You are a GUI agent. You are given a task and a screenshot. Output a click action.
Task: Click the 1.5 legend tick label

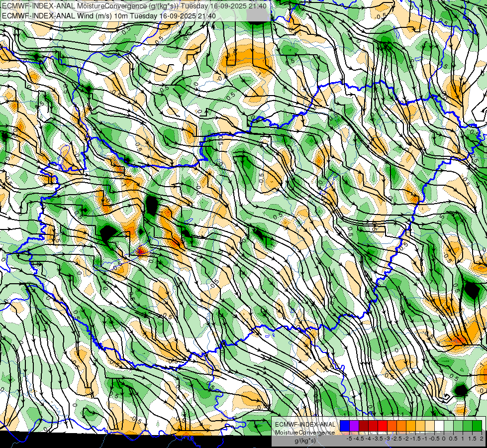pos(473,439)
